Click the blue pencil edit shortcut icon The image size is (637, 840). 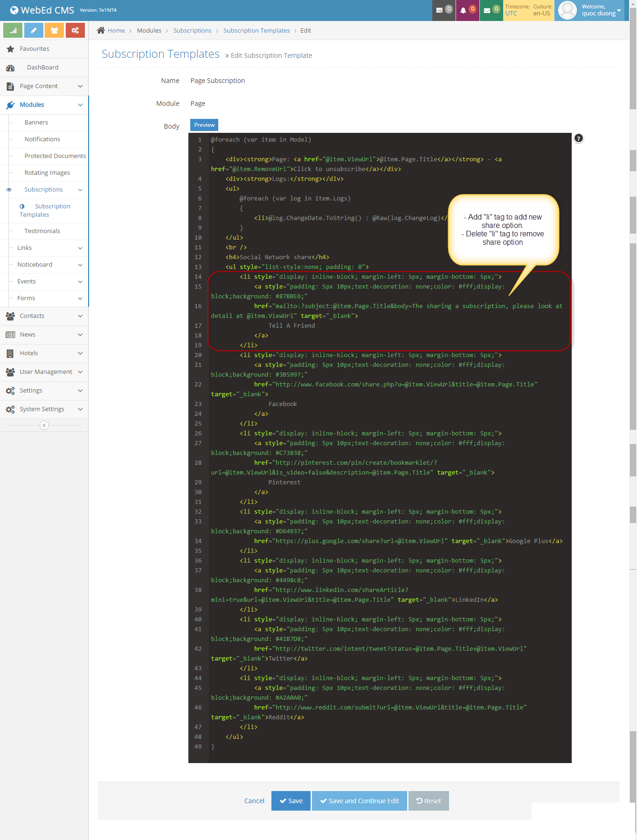[x=34, y=30]
